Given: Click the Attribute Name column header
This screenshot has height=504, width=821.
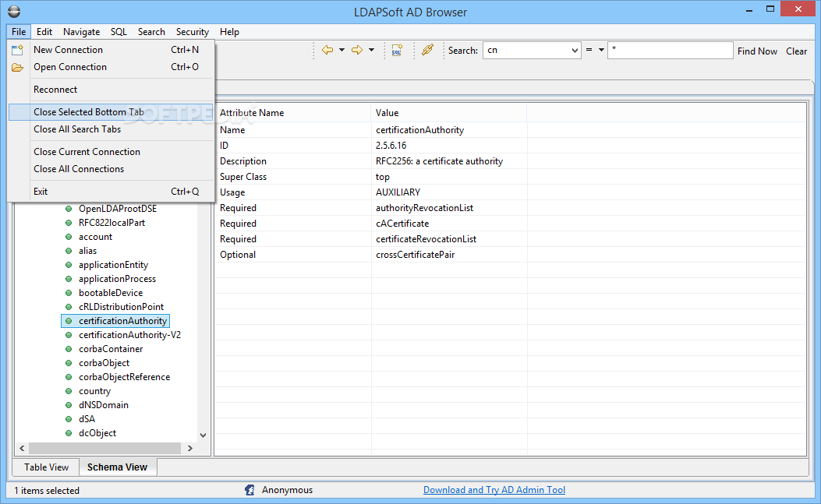Looking at the screenshot, I should click(x=292, y=112).
